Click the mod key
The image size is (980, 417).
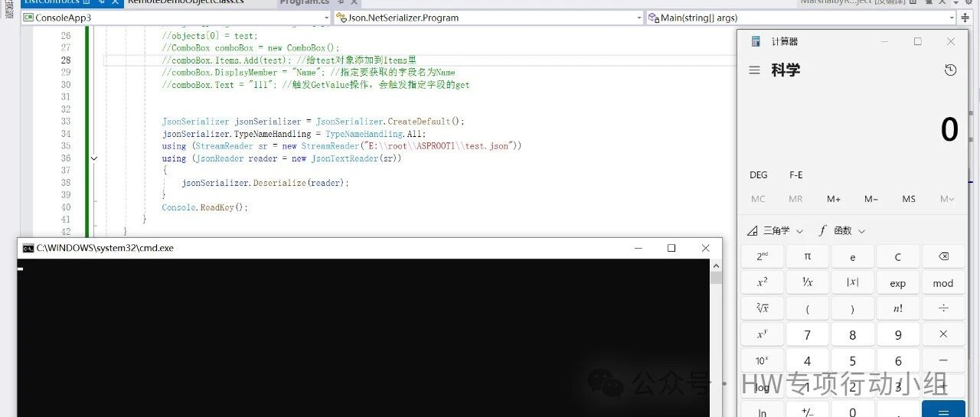coord(943,282)
